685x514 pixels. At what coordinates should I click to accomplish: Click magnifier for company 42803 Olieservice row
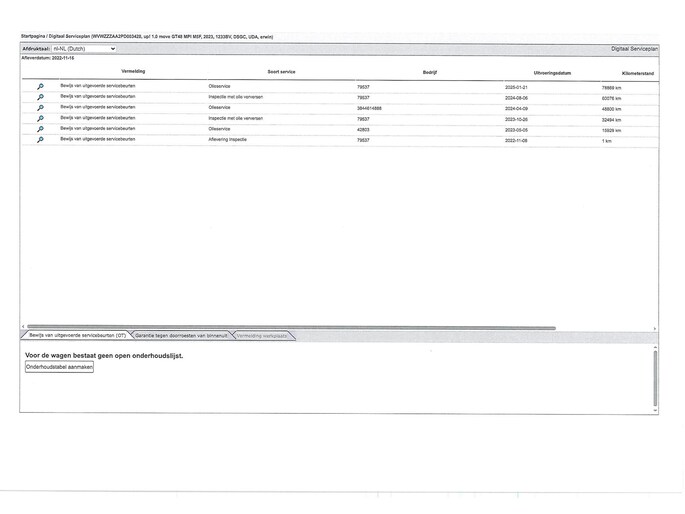(40, 129)
